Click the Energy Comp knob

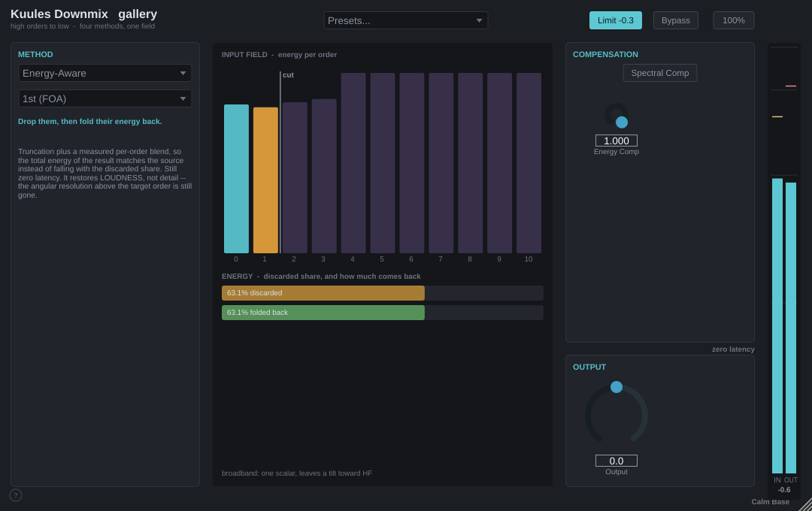pos(617,116)
